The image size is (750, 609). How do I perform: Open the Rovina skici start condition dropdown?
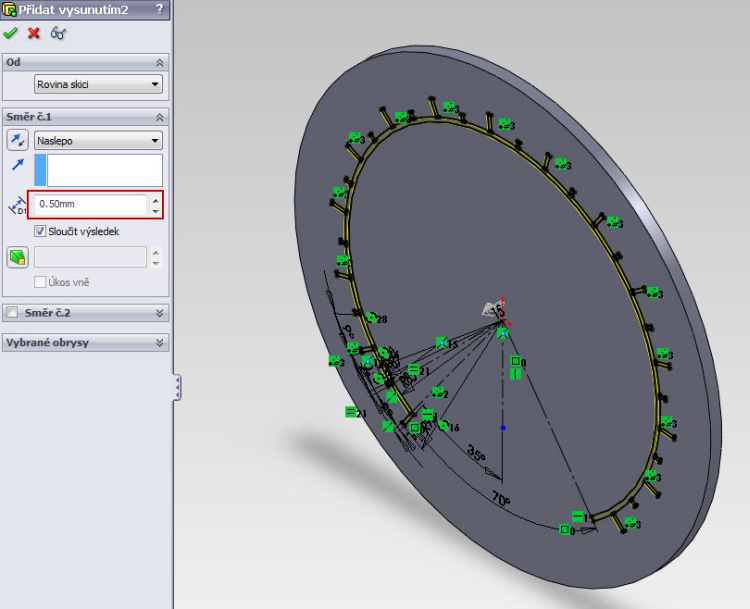98,84
